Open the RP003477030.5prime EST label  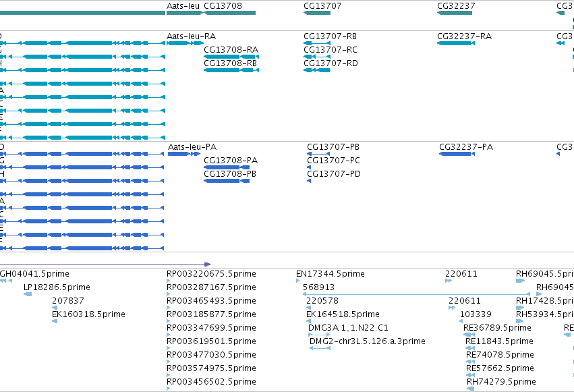point(211,355)
